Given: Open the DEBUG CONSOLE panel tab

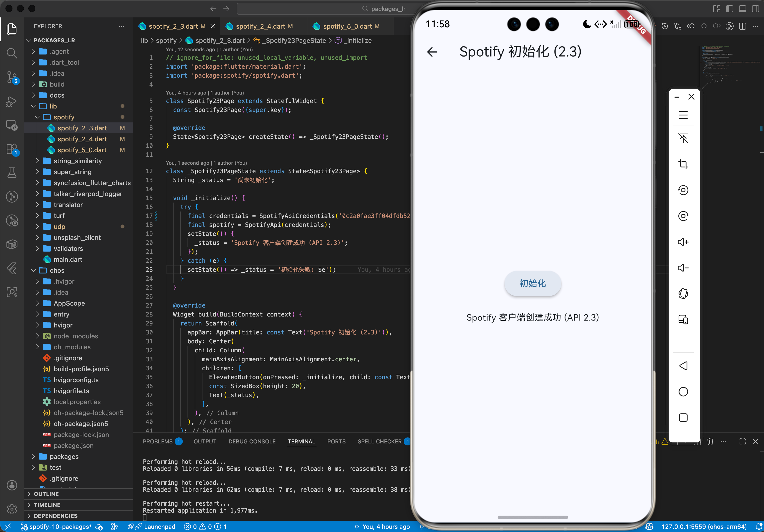Looking at the screenshot, I should [x=252, y=442].
